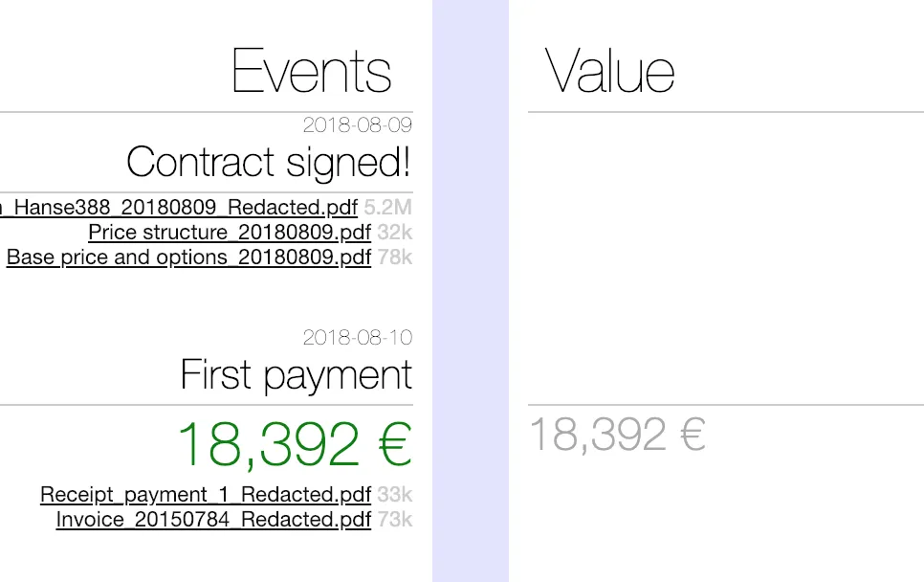The width and height of the screenshot is (924, 582).
Task: Click the 2018-08-09 event date
Action: [358, 124]
